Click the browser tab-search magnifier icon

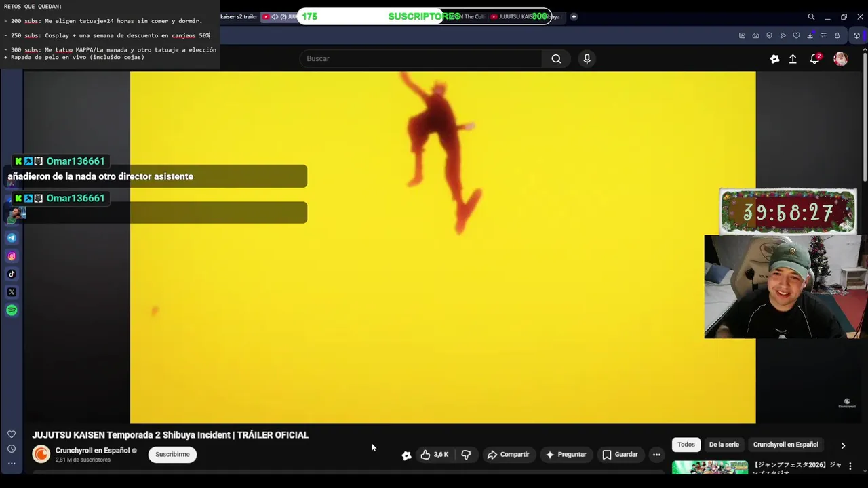[x=811, y=17]
